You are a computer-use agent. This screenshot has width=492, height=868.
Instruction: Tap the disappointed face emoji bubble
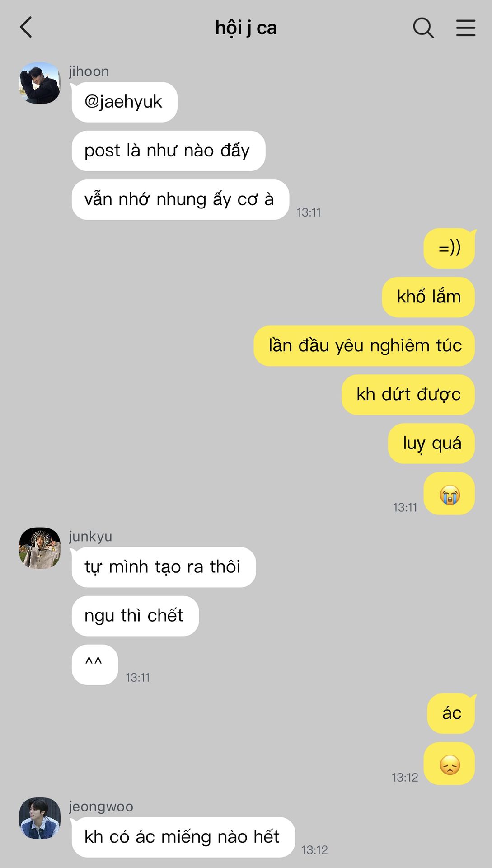tap(449, 764)
